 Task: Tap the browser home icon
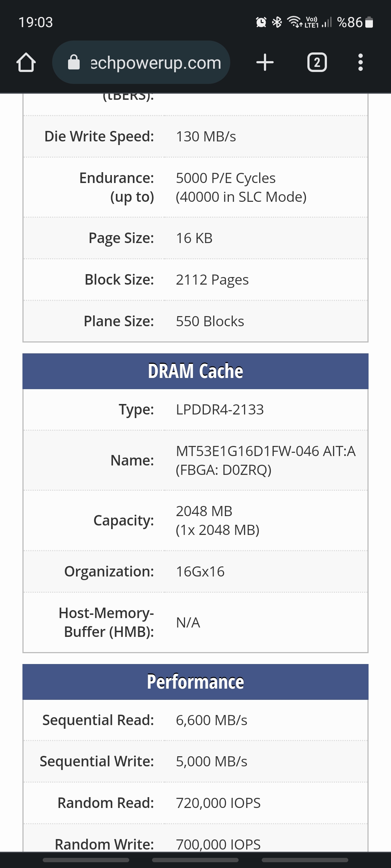[26, 63]
